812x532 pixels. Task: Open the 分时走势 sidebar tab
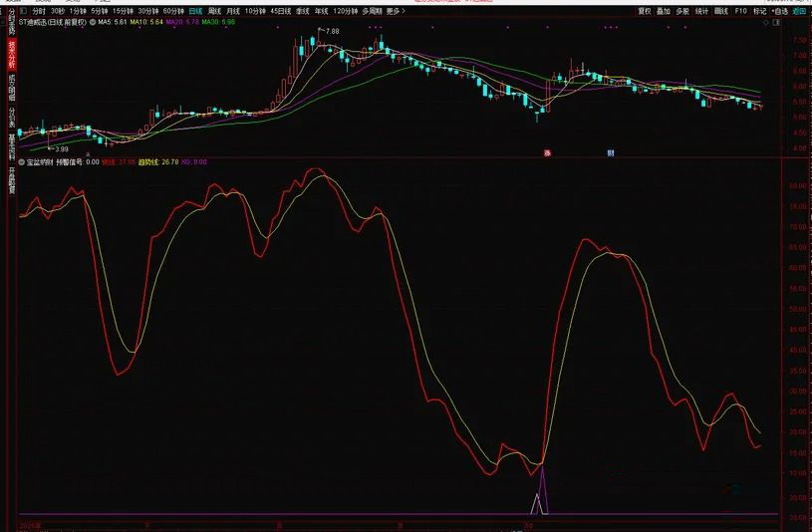(x=11, y=21)
